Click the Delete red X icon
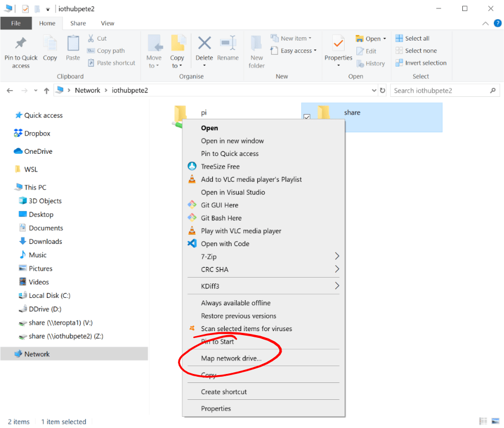The height and width of the screenshot is (428, 504). [204, 43]
